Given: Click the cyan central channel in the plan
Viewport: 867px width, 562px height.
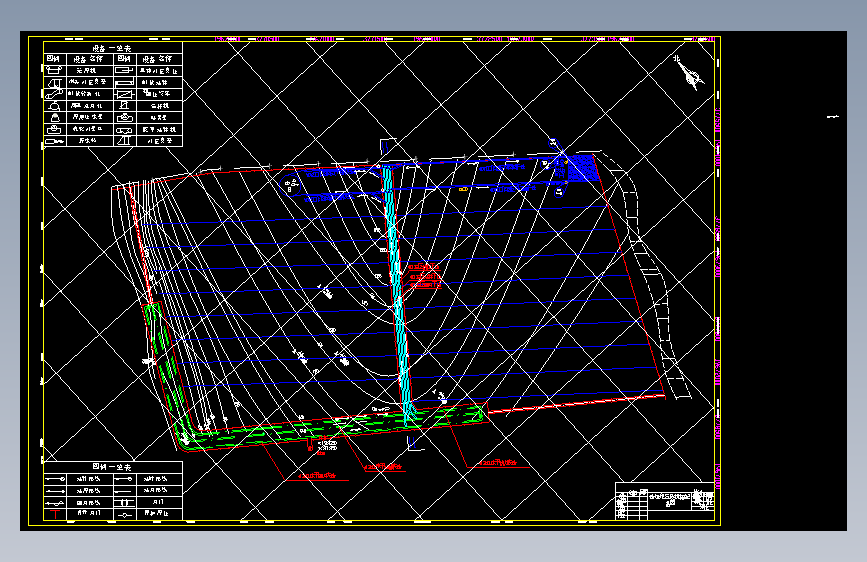Looking at the screenshot, I should (x=398, y=292).
